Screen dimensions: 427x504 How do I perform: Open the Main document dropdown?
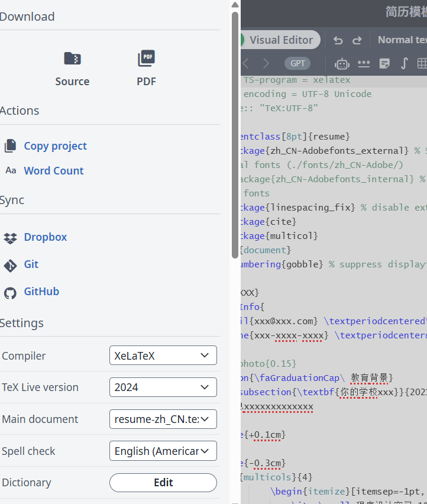tap(163, 419)
